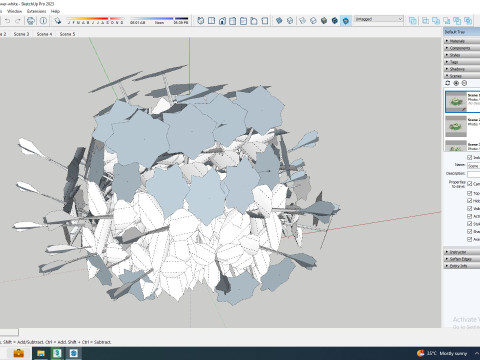Click Update Scene icon in Scenes panel
The height and width of the screenshot is (360, 480).
coord(448,83)
